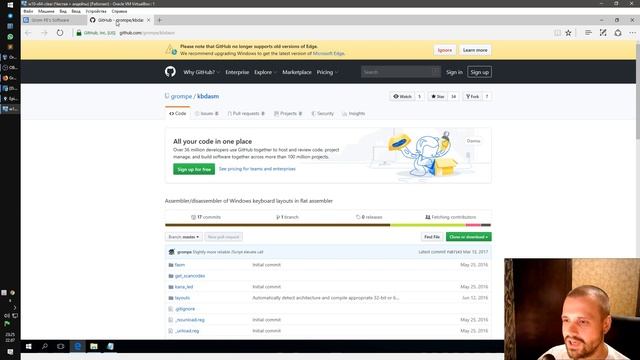This screenshot has height=360, width=640.
Task: Open the Marketplace nav link
Action: coord(297,72)
